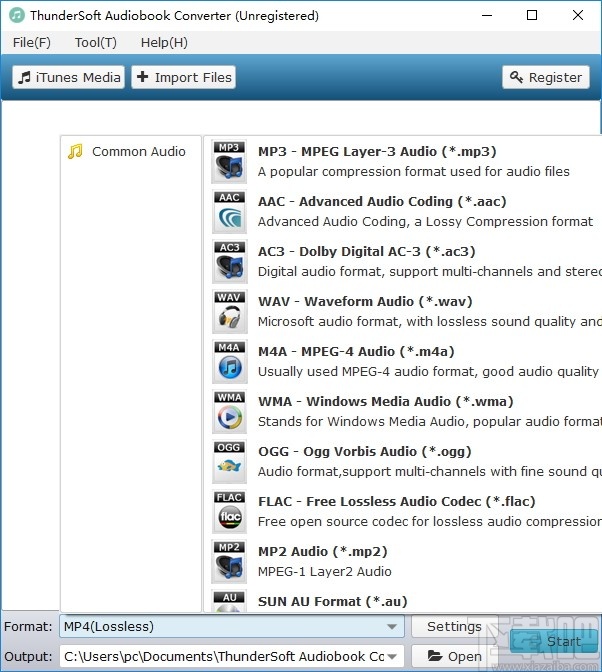Select MP2 Audio (*.mp2) title
The image size is (602, 672).
click(x=323, y=551)
